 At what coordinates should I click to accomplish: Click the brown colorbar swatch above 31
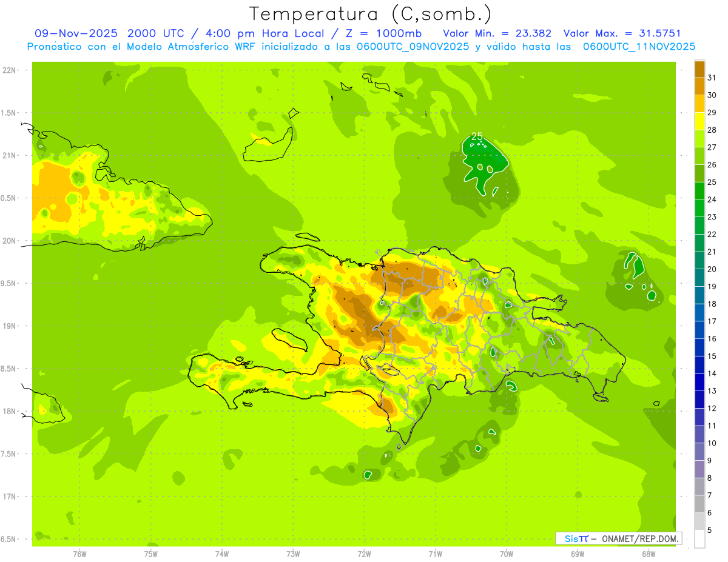(699, 70)
